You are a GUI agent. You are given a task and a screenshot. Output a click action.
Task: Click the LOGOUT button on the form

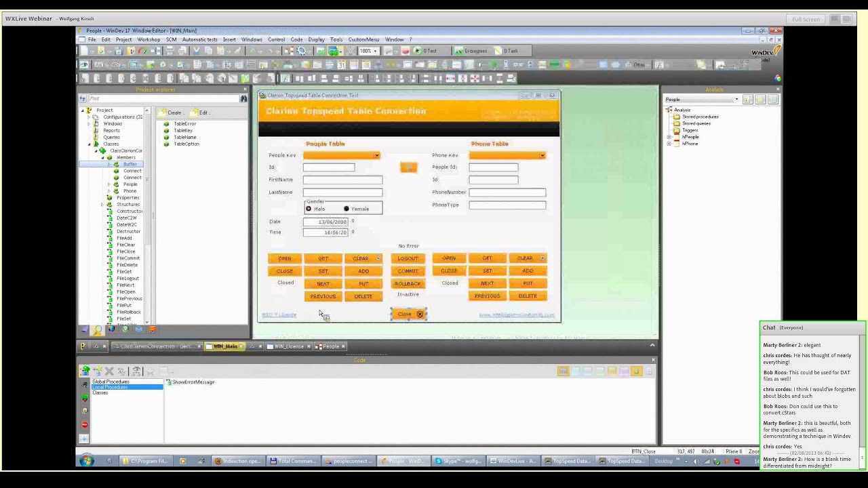408,258
